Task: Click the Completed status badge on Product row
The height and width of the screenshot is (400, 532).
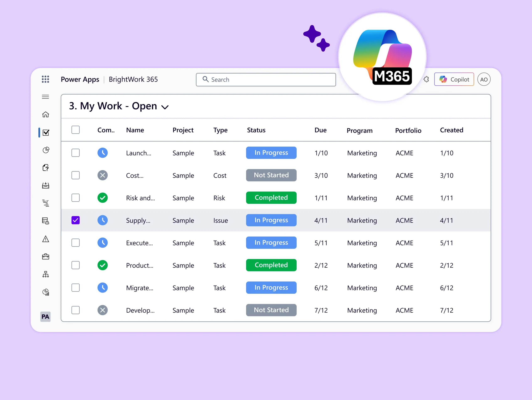Action: click(x=271, y=265)
